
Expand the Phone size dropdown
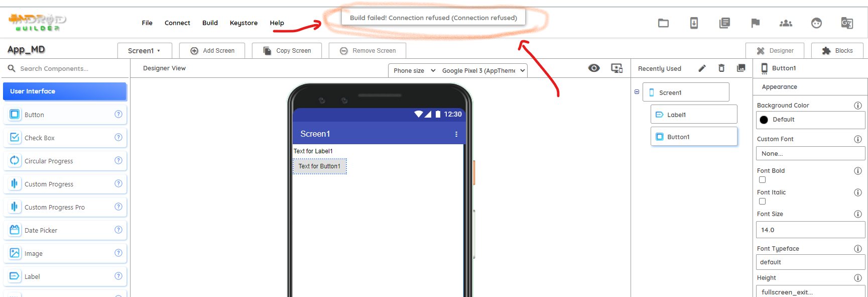(x=414, y=71)
